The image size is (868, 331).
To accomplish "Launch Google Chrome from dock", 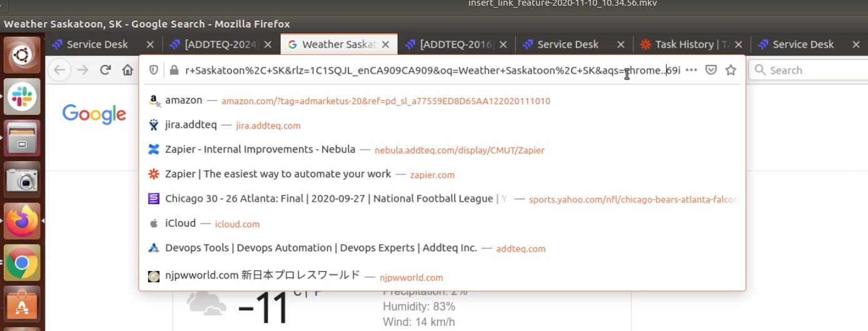I will (x=22, y=262).
